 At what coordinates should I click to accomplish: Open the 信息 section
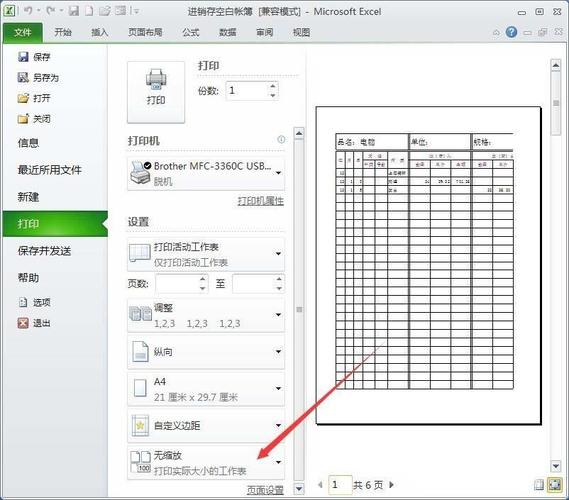coord(28,143)
